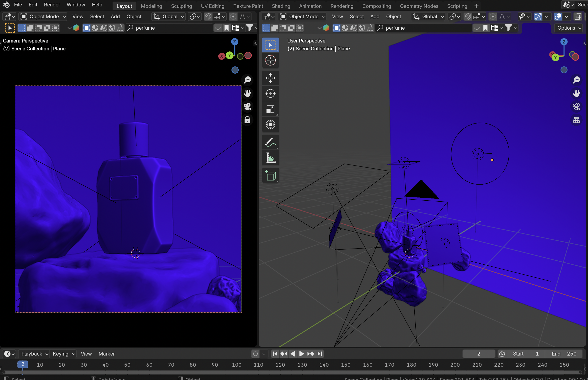Switch right viewport to rendered shading
The image size is (588, 380).
pos(587,17)
